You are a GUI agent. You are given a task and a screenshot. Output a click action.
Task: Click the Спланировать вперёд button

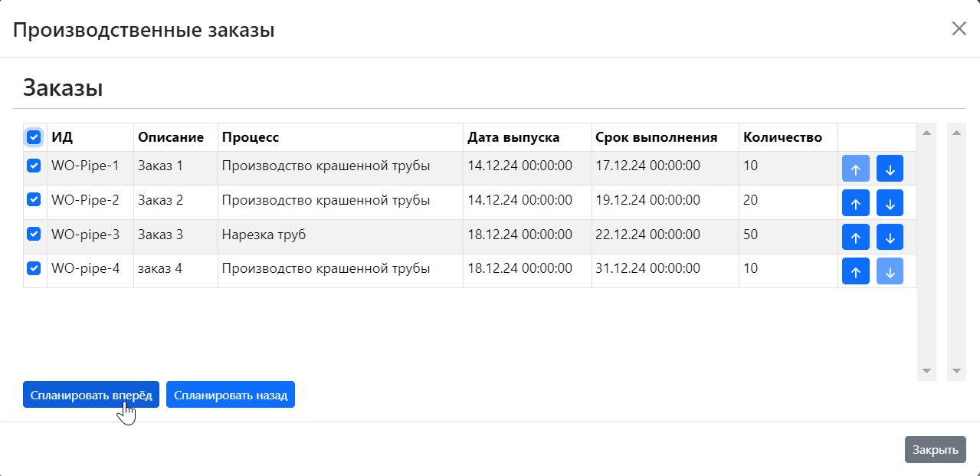[91, 395]
